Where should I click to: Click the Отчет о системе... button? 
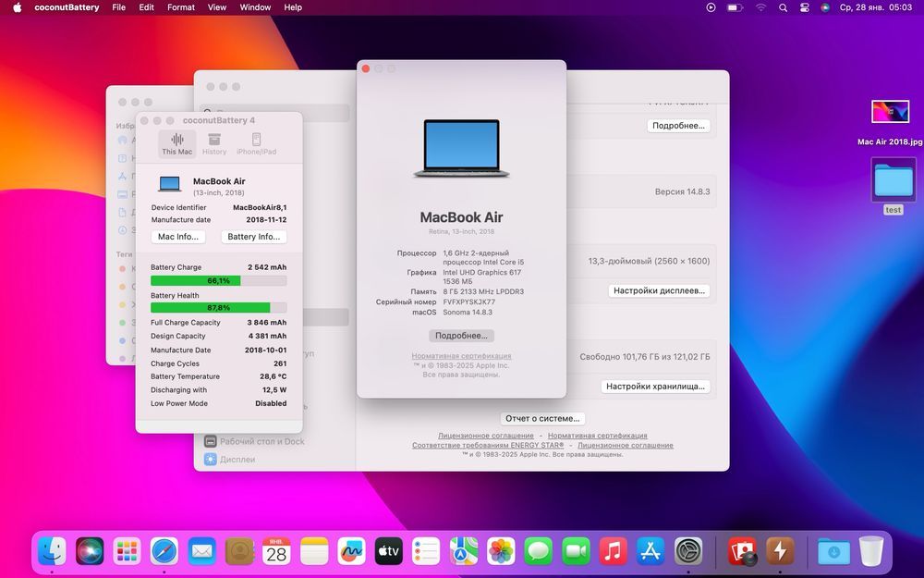click(542, 418)
